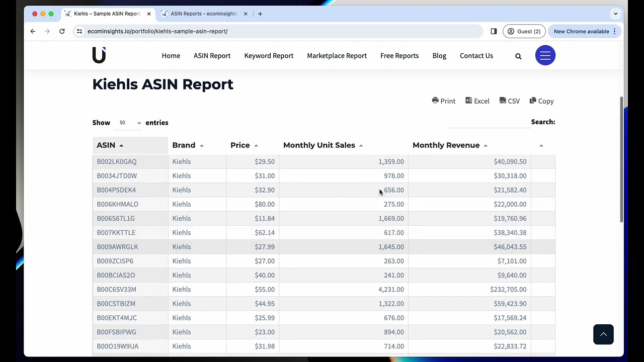644x362 pixels.
Task: Click the browser address bar URL
Action: pyautogui.click(x=157, y=31)
